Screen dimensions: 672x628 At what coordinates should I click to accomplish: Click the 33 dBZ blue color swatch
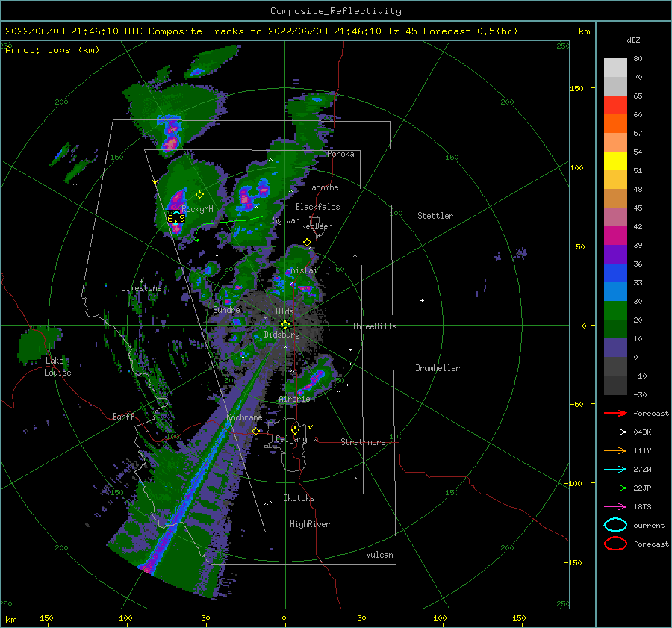[x=615, y=273]
